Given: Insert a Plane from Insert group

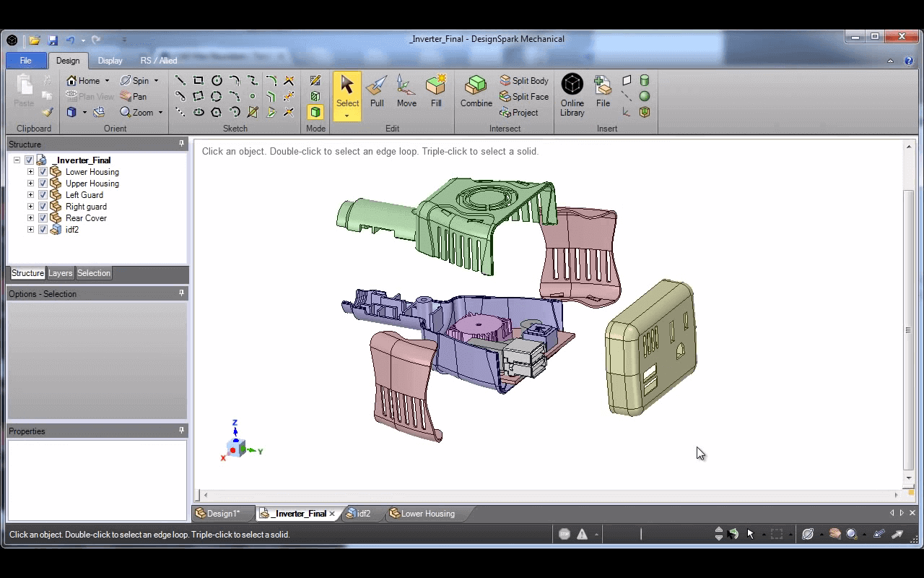Looking at the screenshot, I should 627,80.
